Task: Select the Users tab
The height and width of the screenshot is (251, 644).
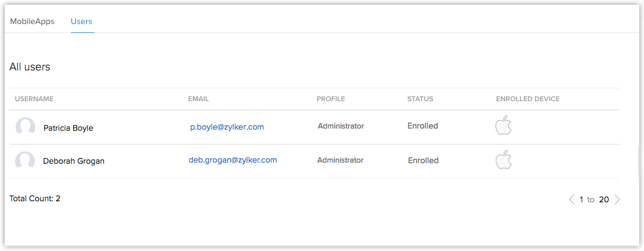Action: [82, 22]
